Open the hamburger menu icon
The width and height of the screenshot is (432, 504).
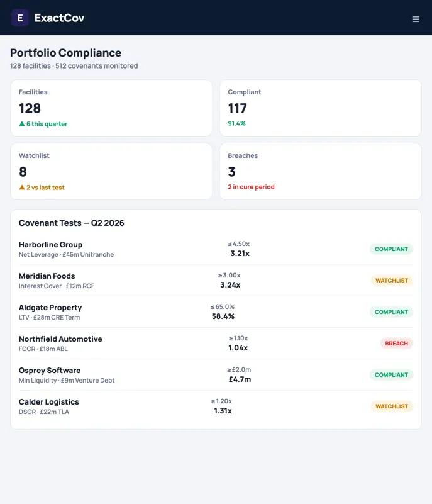coord(416,20)
